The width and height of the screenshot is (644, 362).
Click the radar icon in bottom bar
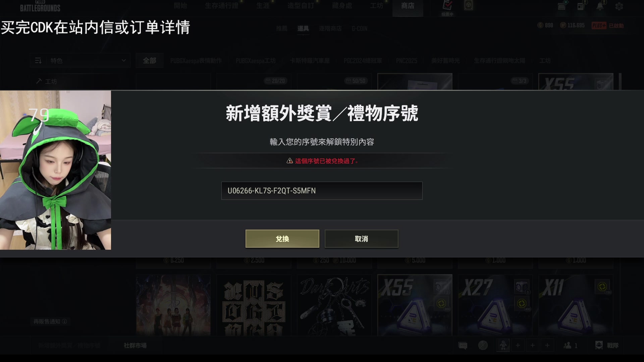483,345
